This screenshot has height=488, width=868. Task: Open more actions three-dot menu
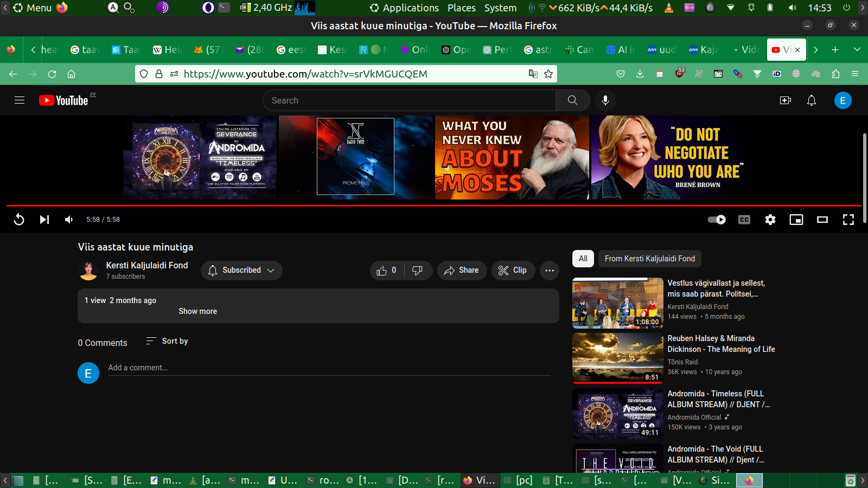coord(549,270)
